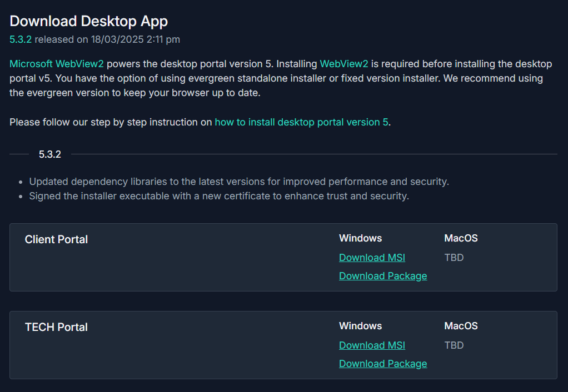Click the MacOS label in TECH Portal card
The image size is (568, 392).
tap(461, 326)
